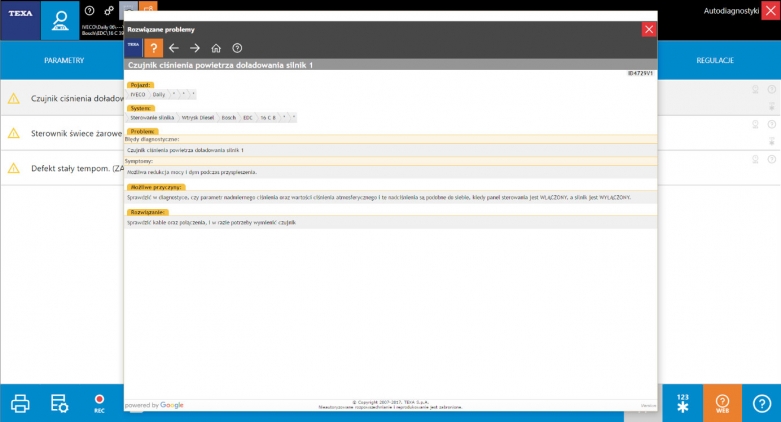Go back using the left arrow
Viewport: 781px width, 422px height.
click(x=174, y=48)
